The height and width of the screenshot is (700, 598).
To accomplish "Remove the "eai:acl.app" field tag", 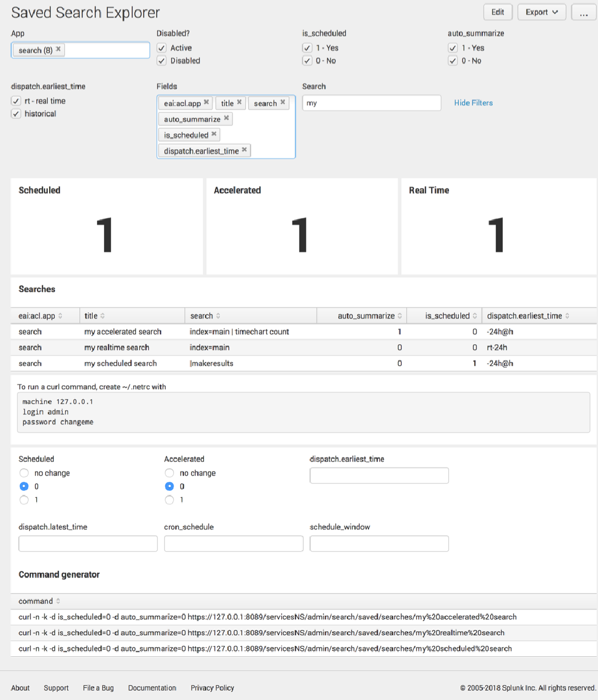I will tap(207, 102).
